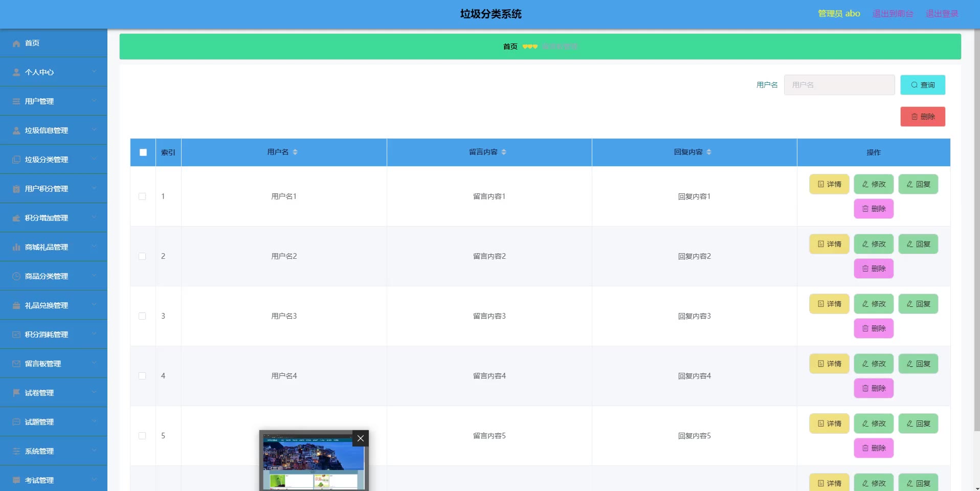Screen dimensions: 980x491
Task: Expand the 用户管理 menu chevron
Action: [94, 101]
